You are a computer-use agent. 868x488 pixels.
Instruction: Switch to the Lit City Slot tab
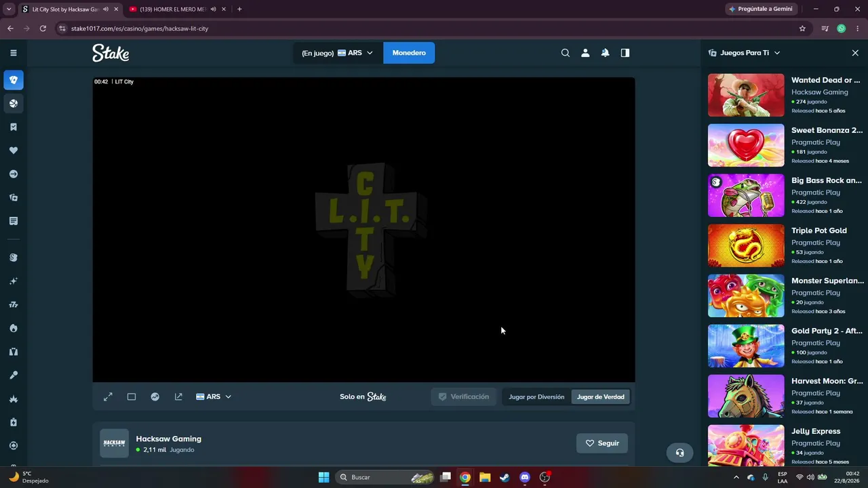[66, 9]
